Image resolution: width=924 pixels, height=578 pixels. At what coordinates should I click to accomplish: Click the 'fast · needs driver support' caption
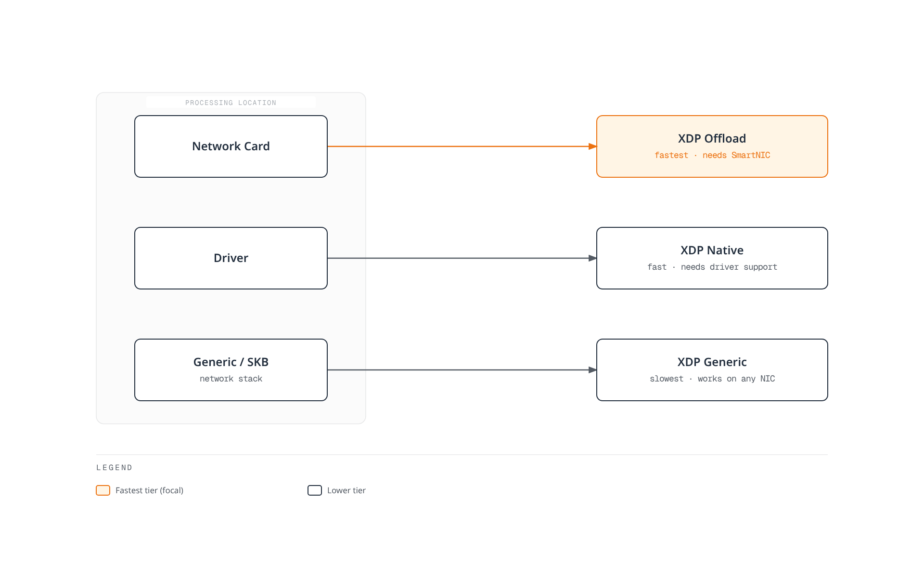pyautogui.click(x=712, y=267)
